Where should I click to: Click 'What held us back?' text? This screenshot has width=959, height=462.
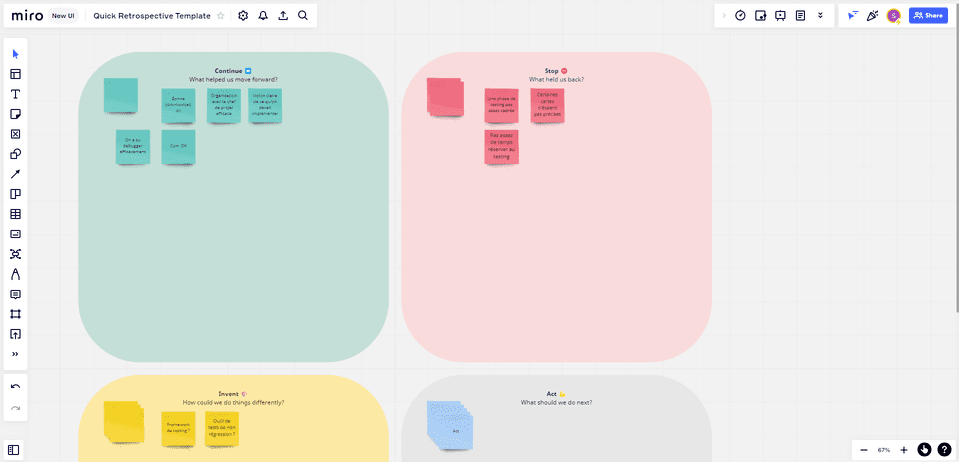(556, 80)
